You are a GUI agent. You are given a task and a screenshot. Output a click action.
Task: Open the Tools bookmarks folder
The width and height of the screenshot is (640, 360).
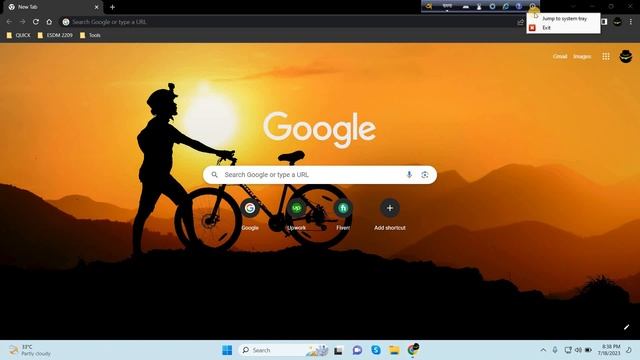[90, 35]
